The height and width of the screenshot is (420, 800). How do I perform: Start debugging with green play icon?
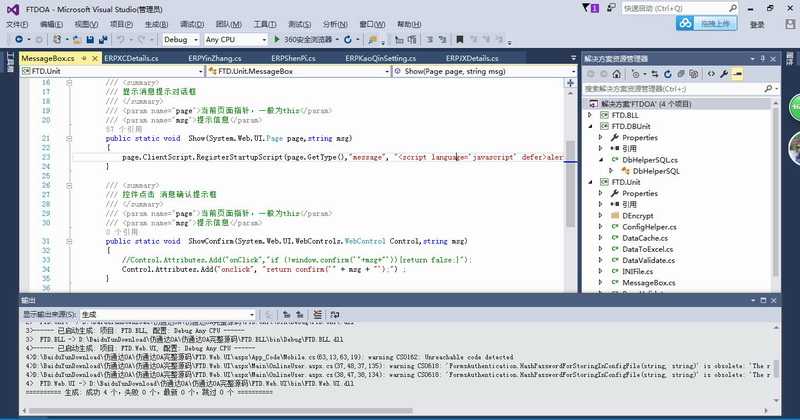pyautogui.click(x=277, y=39)
